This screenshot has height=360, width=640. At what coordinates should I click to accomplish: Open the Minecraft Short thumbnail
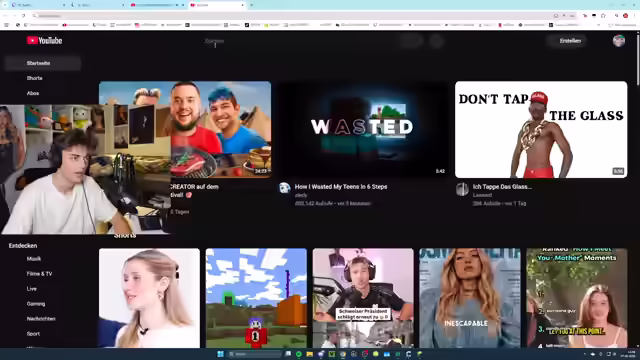(256, 298)
